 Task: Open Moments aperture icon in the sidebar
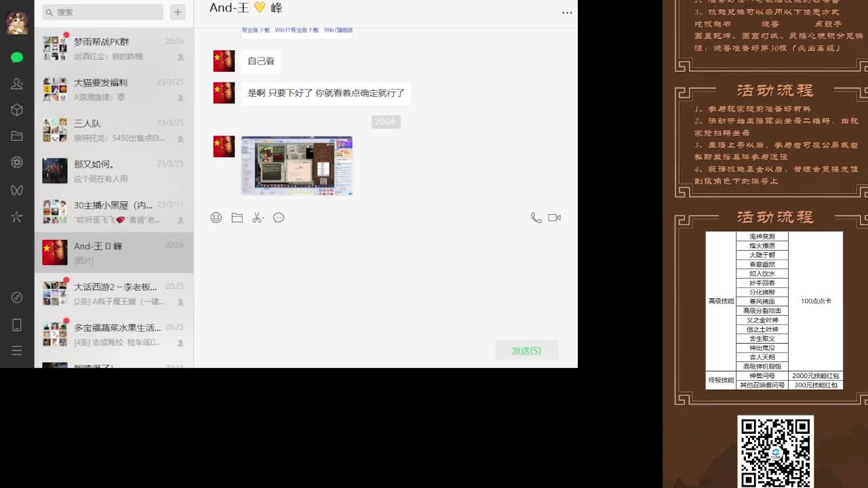tap(17, 162)
